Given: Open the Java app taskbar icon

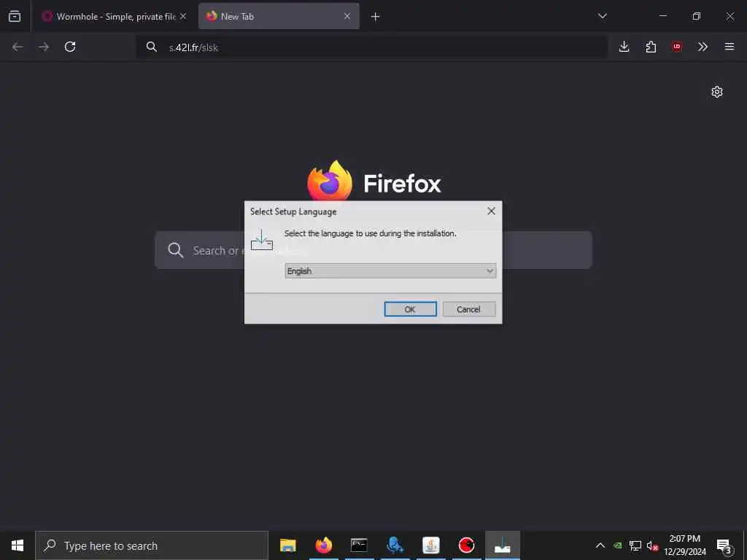Looking at the screenshot, I should coord(430,545).
